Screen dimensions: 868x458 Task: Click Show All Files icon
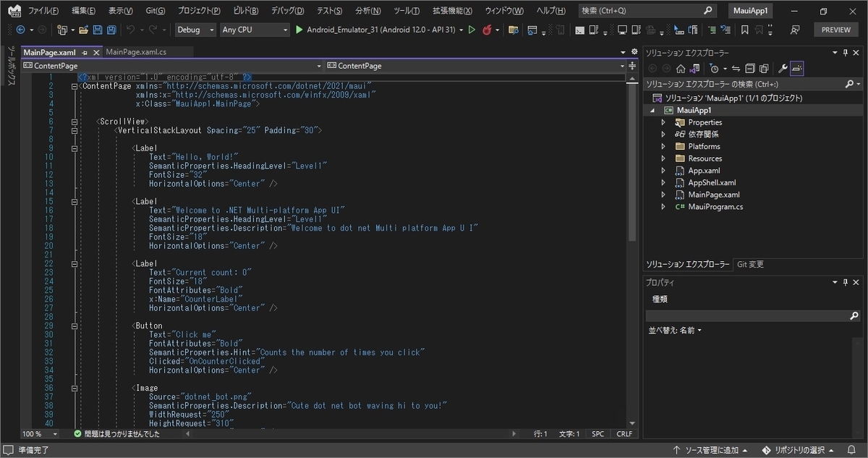[x=764, y=69]
